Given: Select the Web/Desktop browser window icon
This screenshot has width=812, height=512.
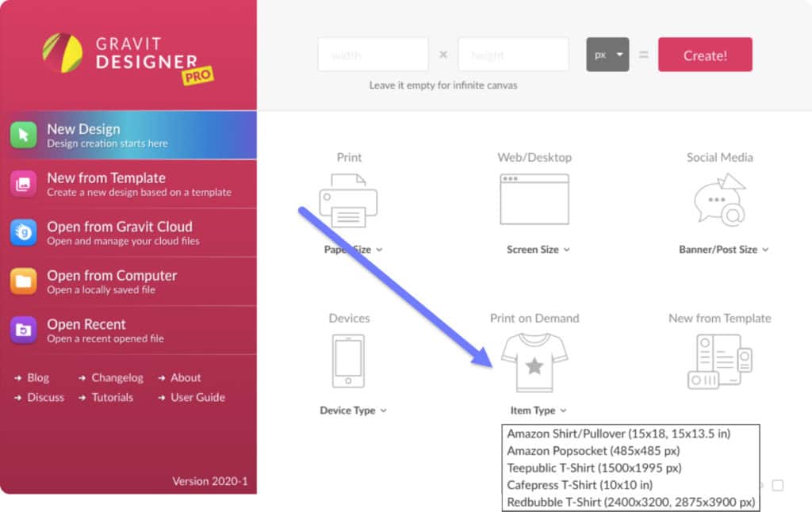Looking at the screenshot, I should [534, 199].
